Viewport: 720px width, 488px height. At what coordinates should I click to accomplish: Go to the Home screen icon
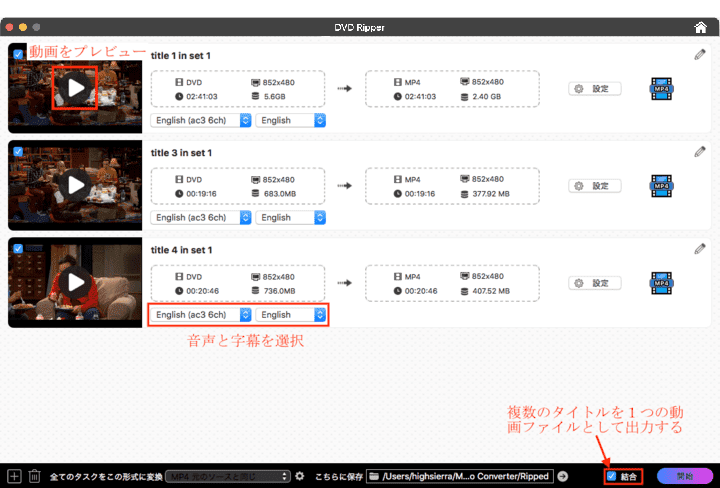click(x=700, y=28)
